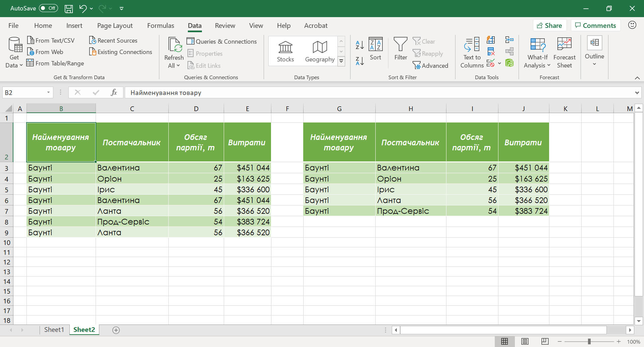This screenshot has width=644, height=347.
Task: Open Text to Columns tool
Action: (472, 52)
